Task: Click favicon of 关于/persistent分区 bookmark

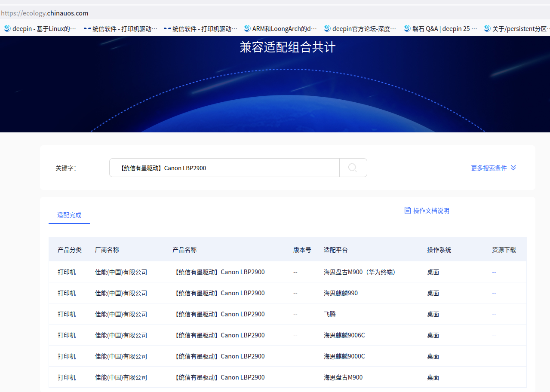Action: pos(487,28)
